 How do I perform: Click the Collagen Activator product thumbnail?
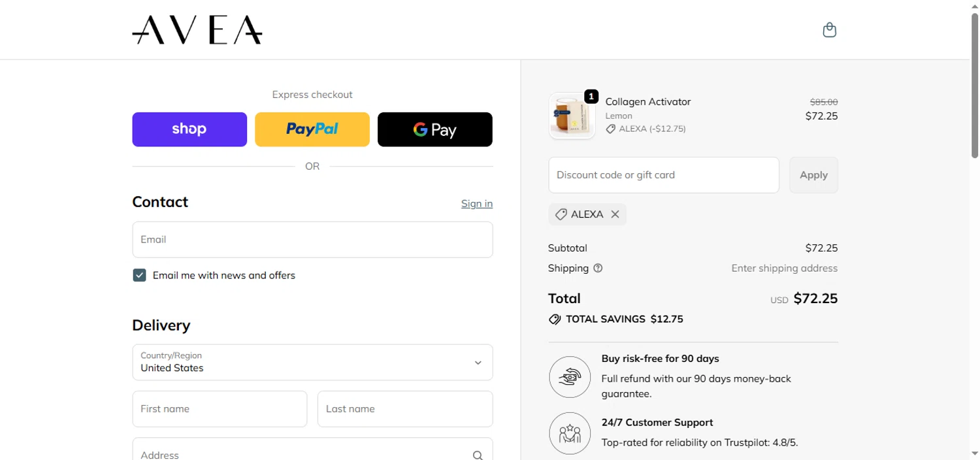tap(572, 116)
